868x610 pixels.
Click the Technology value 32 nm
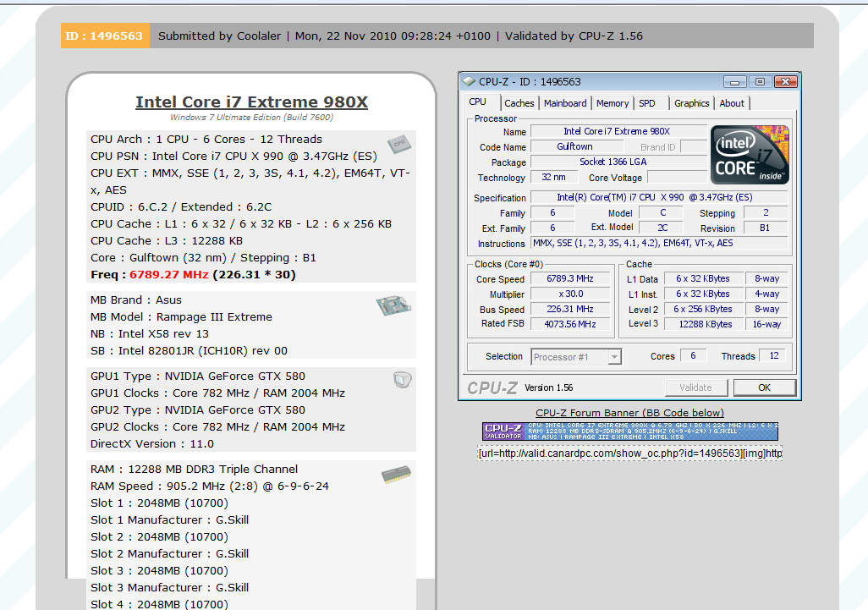point(554,177)
